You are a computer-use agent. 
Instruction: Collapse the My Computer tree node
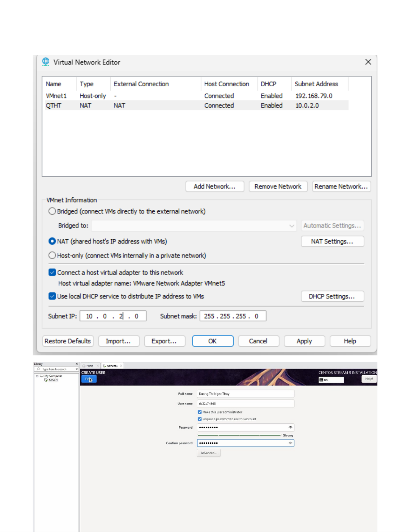(x=37, y=376)
